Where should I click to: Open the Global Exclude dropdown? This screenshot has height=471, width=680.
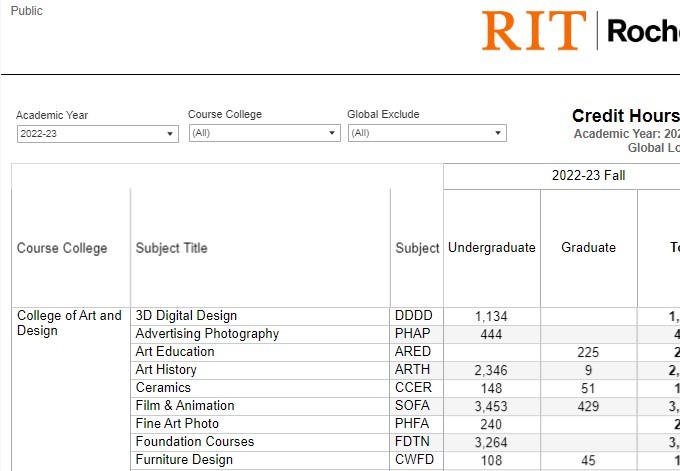point(426,134)
